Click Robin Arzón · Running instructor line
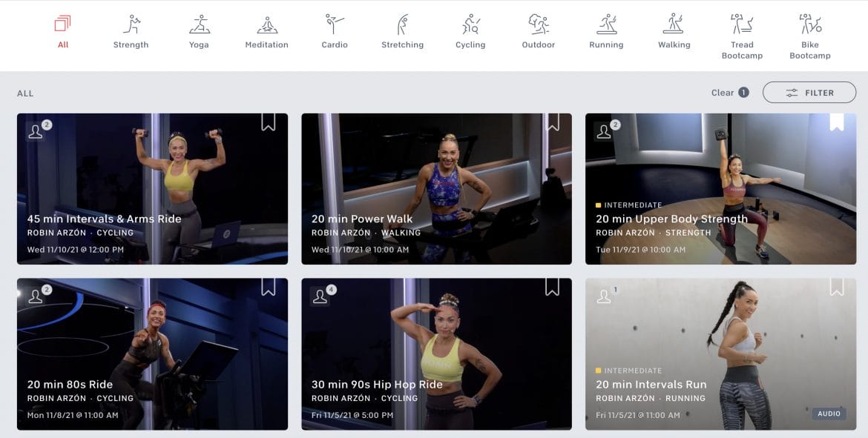 [651, 398]
